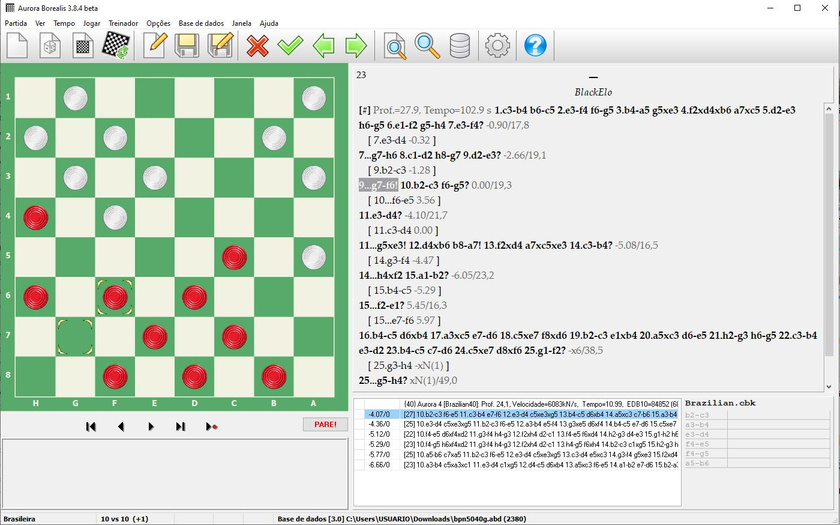Select book move e3-d4
Image resolution: width=840 pixels, height=525 pixels.
pyautogui.click(x=697, y=434)
